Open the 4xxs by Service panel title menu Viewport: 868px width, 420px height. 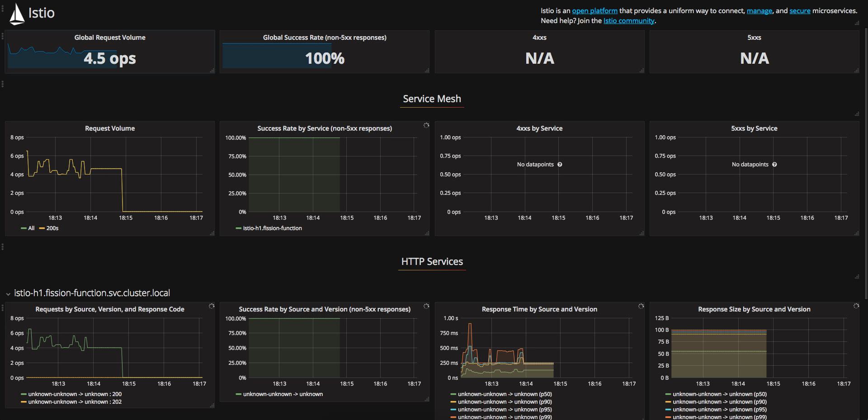539,128
